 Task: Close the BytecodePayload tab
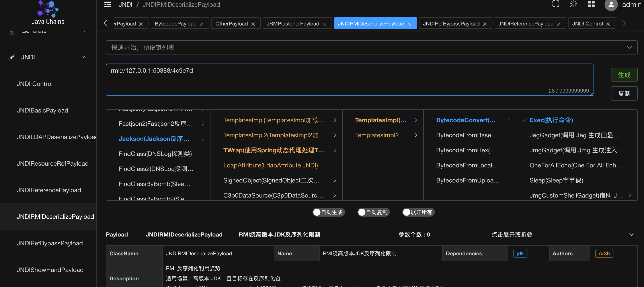201,24
